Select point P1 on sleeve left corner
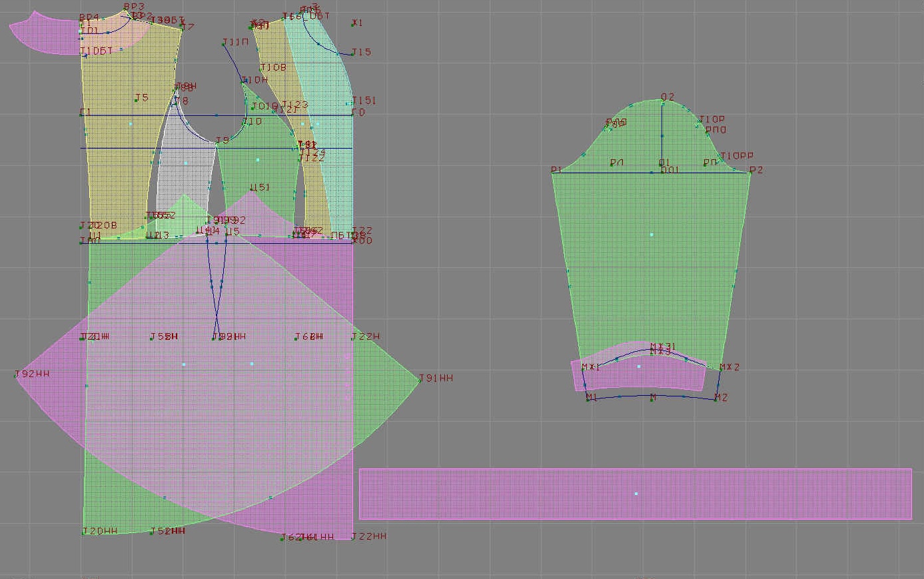924x579 pixels. click(x=552, y=173)
